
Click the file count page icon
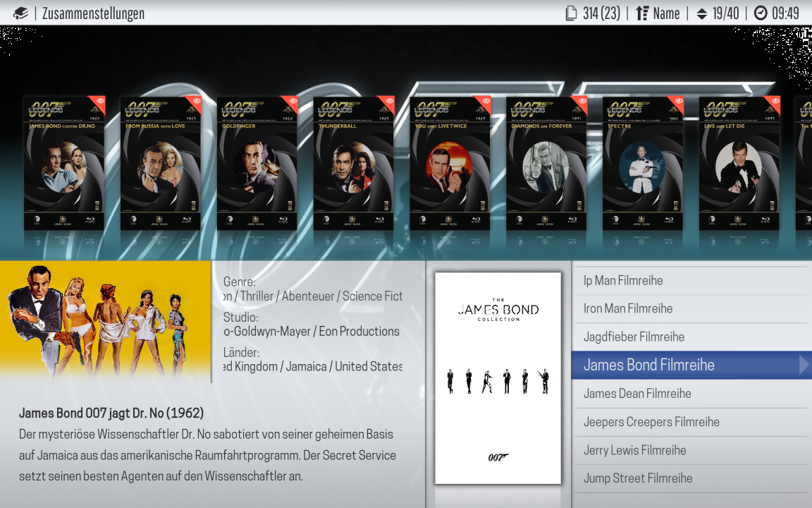[571, 13]
